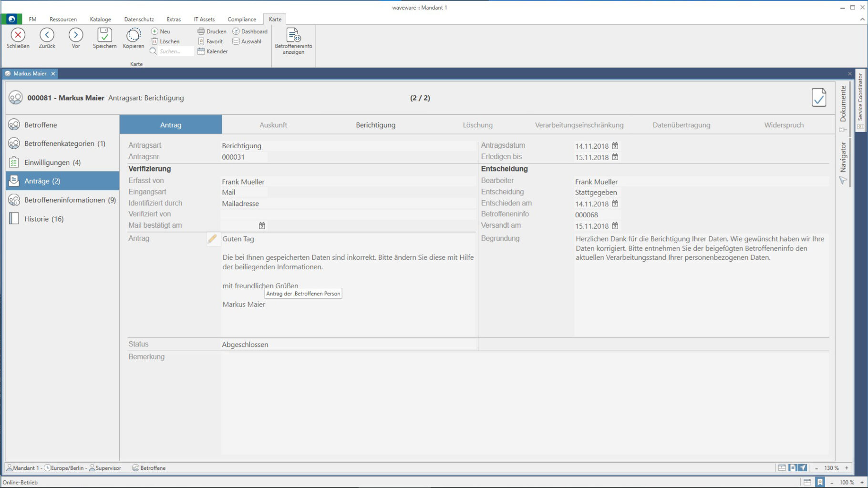Click the Suchen search field
The width and height of the screenshot is (868, 488).
[x=175, y=51]
